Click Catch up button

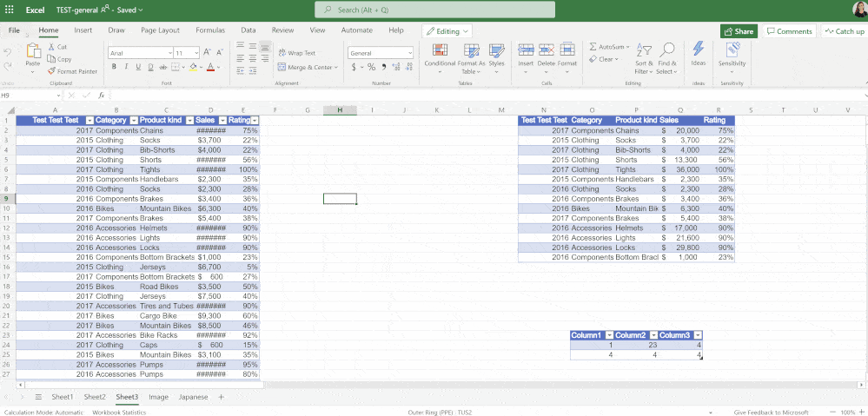tap(845, 31)
